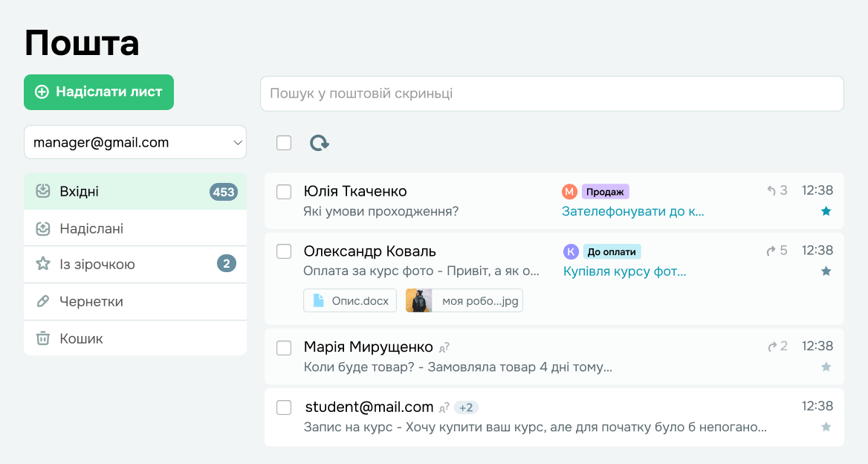Click the Вхідні inbox icon
The height and width of the screenshot is (464, 868).
click(42, 191)
